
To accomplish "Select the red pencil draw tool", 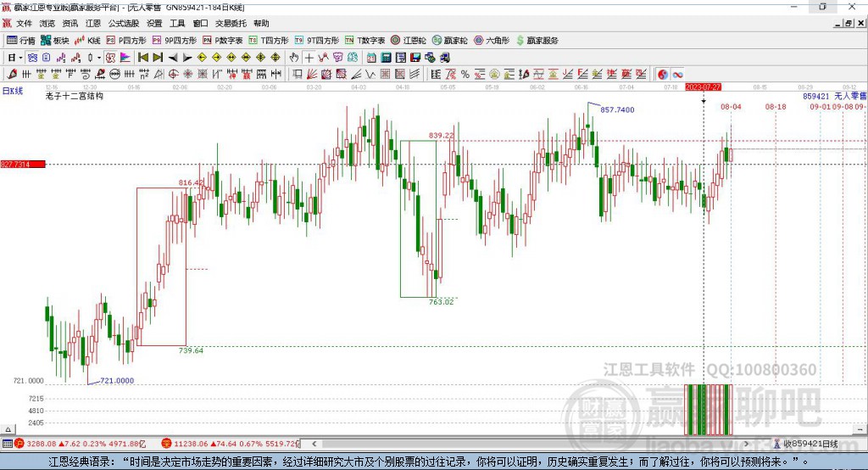I will [12, 75].
